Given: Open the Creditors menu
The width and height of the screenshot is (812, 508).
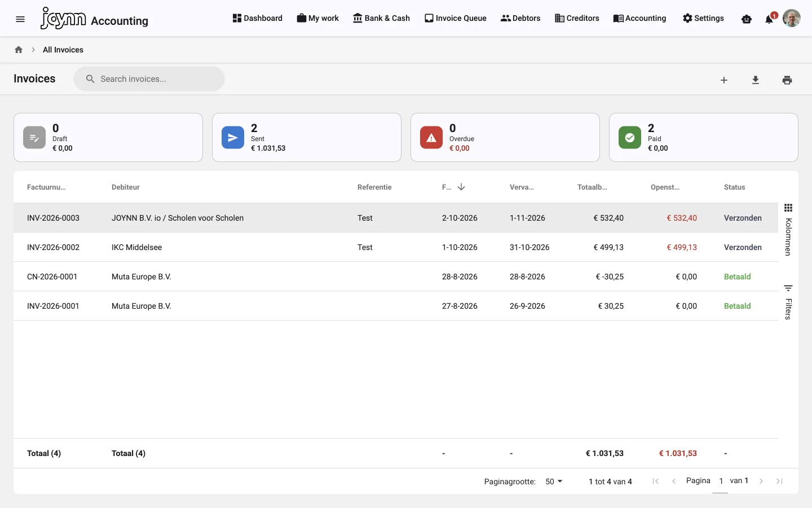Looking at the screenshot, I should pos(577,18).
